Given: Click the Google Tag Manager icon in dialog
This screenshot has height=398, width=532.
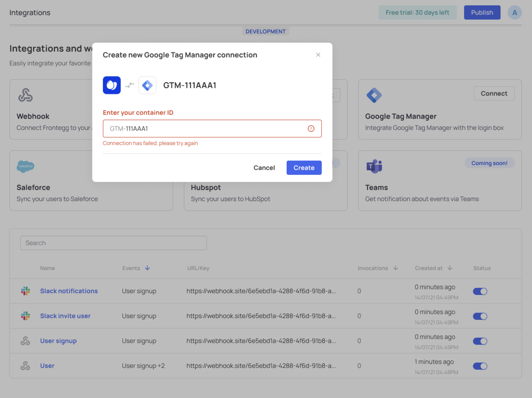Looking at the screenshot, I should [147, 85].
